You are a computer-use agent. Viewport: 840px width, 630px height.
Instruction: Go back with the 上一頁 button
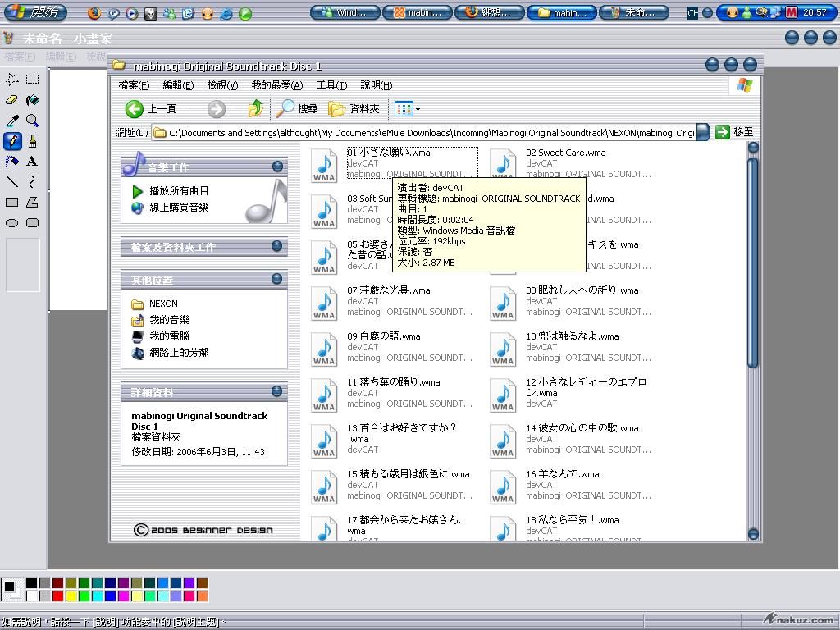(x=151, y=109)
